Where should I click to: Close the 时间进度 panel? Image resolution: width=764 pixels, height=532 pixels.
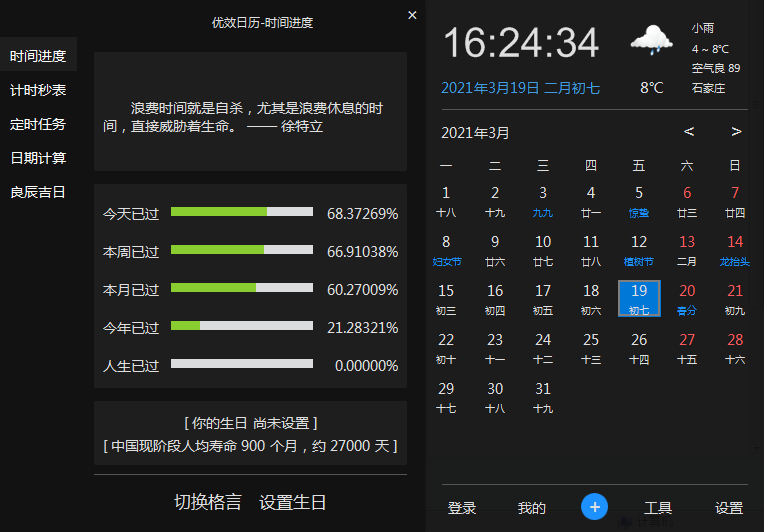coord(412,15)
